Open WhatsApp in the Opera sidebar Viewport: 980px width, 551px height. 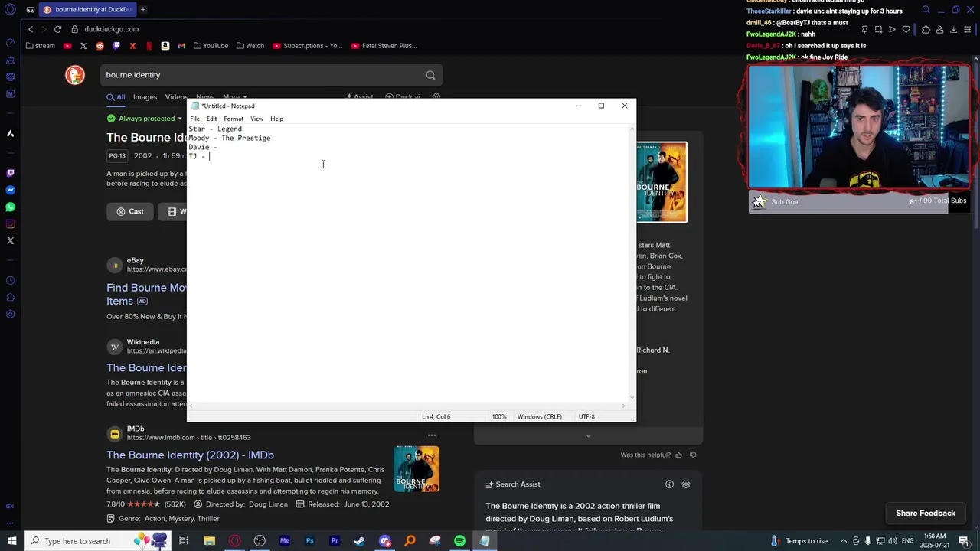[10, 207]
